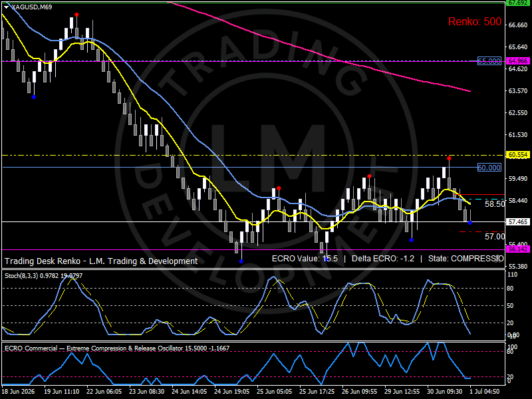532x399 pixels.
Task: Click the 'ECRO Value: 15.5' readout
Action: click(305, 259)
